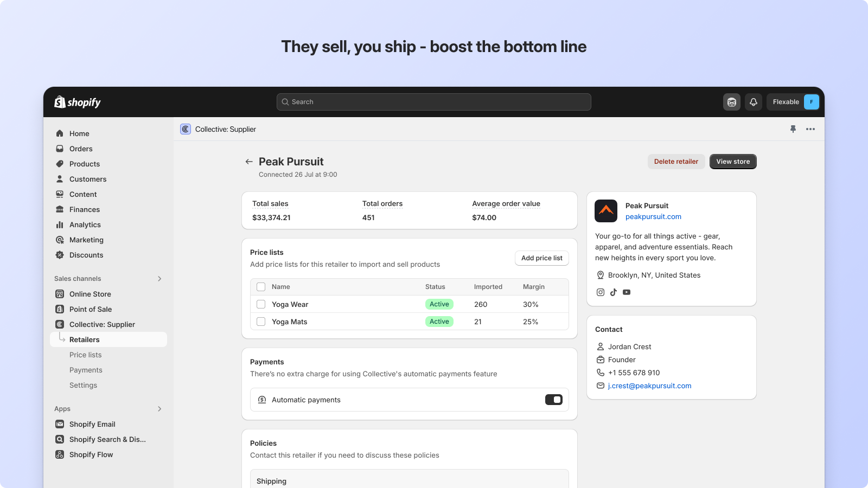Expand the Apps section
868x488 pixels.
click(159, 409)
